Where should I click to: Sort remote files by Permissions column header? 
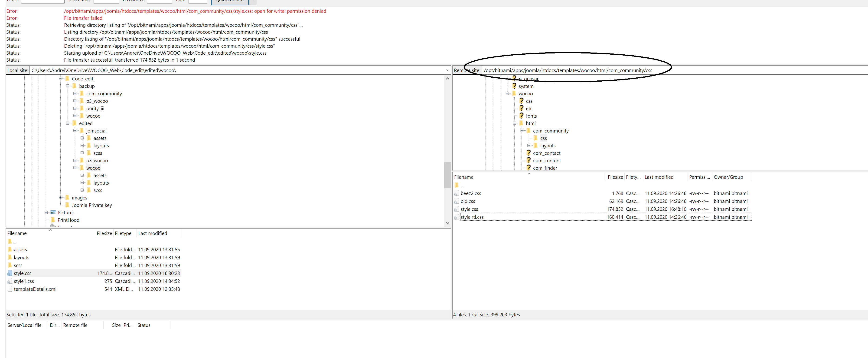pyautogui.click(x=699, y=177)
